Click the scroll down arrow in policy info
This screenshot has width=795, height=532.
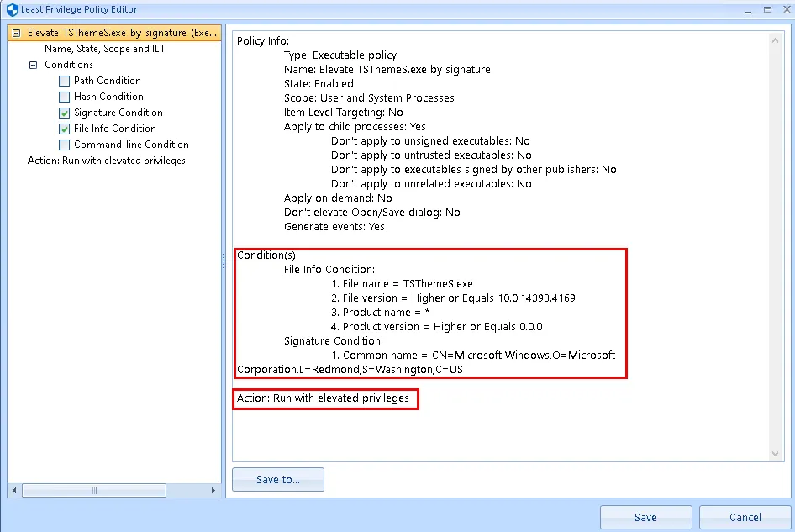(776, 454)
